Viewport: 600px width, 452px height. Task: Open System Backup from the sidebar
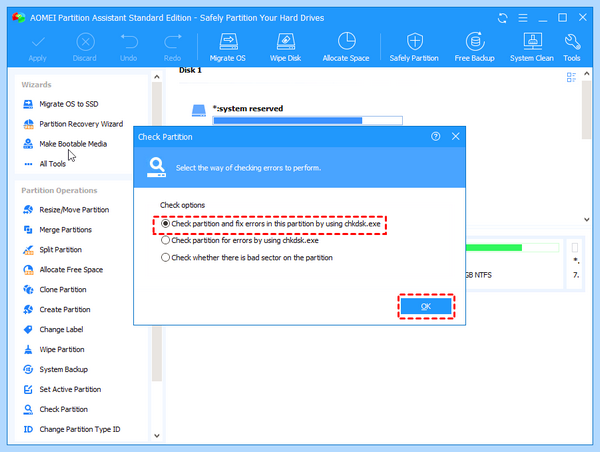[64, 369]
